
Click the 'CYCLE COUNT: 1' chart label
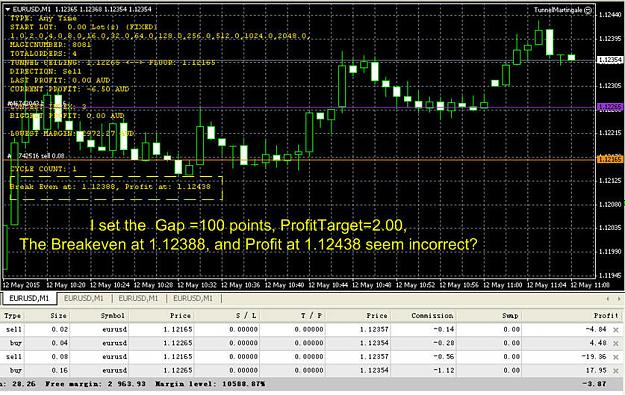coord(43,169)
